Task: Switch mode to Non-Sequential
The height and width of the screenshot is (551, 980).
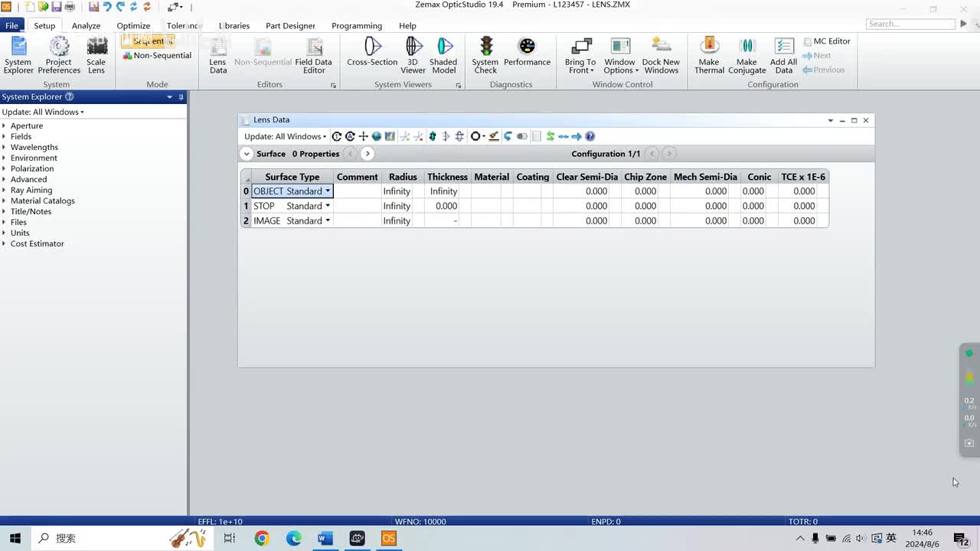Action: pos(158,56)
